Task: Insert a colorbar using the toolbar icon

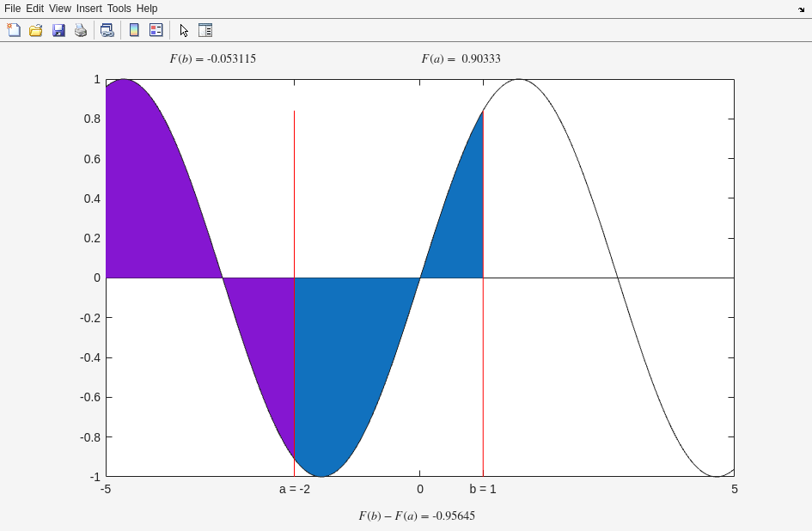Action: coord(134,30)
